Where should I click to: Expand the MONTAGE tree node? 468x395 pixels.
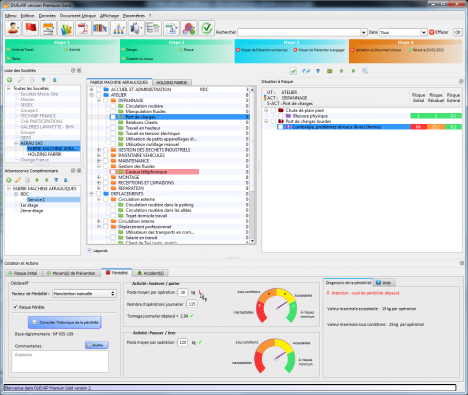[99, 177]
